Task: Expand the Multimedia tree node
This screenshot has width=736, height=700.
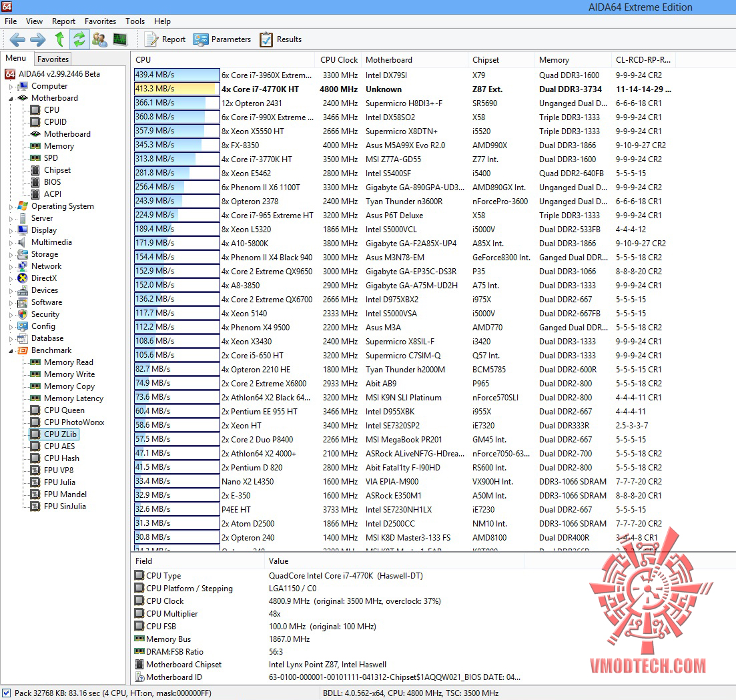Action: tap(11, 242)
